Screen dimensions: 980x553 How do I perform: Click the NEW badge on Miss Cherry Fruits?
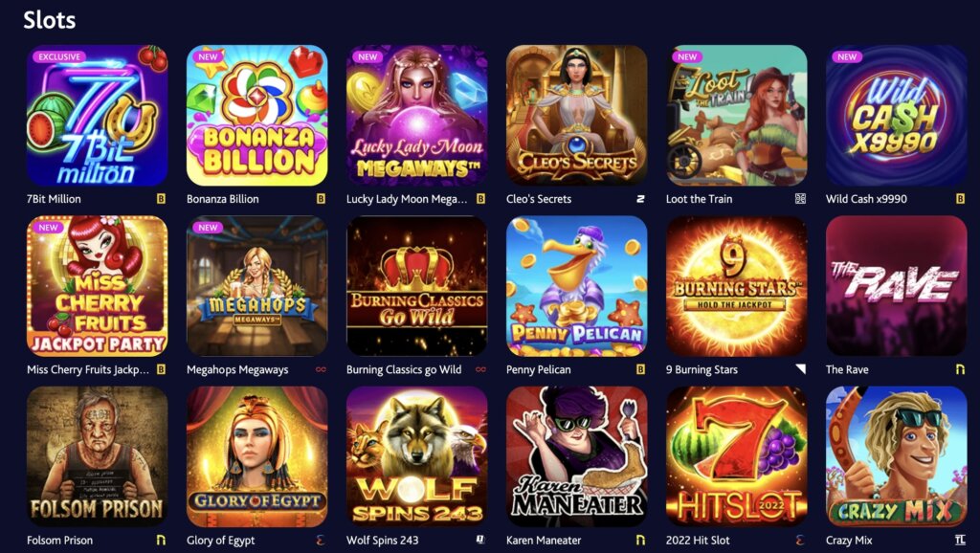point(48,228)
